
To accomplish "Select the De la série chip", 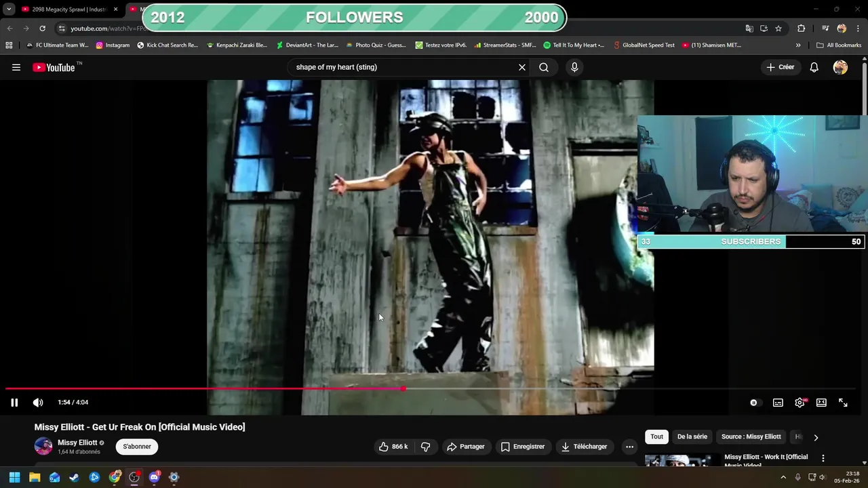I will [692, 436].
